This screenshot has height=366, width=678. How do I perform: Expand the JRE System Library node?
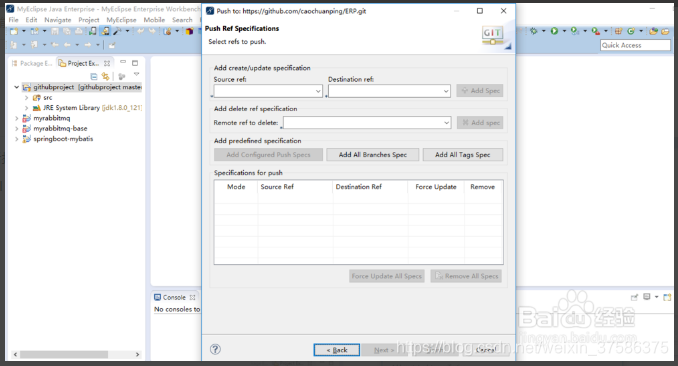point(27,108)
